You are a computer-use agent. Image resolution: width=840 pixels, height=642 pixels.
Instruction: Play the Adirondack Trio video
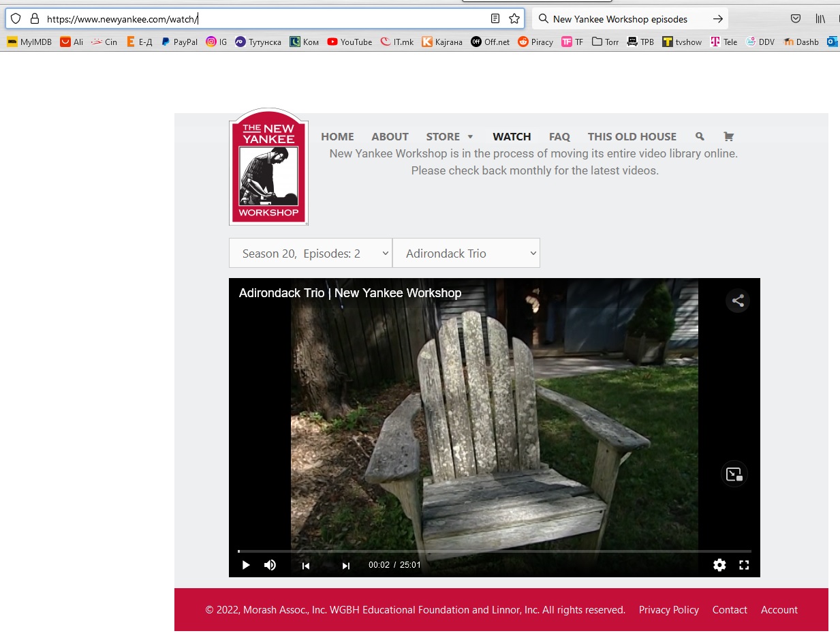click(x=246, y=565)
